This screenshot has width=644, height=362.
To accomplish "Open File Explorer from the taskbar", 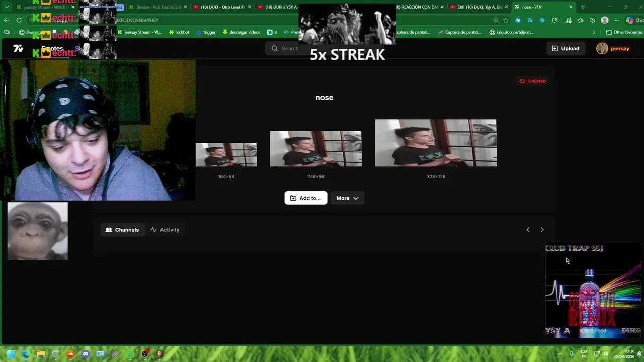I will 41,354.
